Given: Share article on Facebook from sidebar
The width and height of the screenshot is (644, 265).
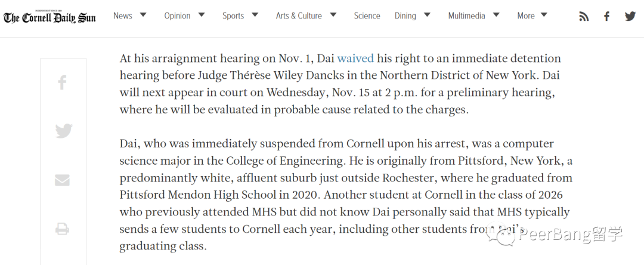Looking at the screenshot, I should [x=63, y=82].
